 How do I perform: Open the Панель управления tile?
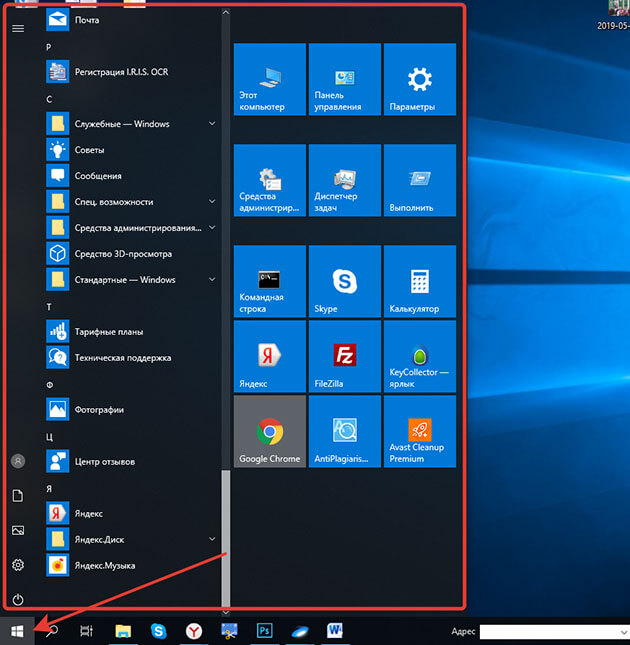(345, 79)
